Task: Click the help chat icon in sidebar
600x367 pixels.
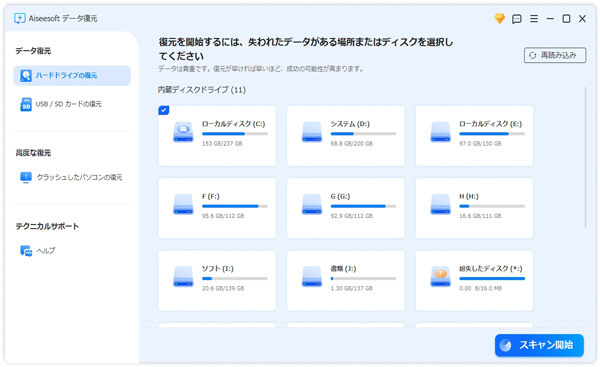Action: [x=26, y=251]
